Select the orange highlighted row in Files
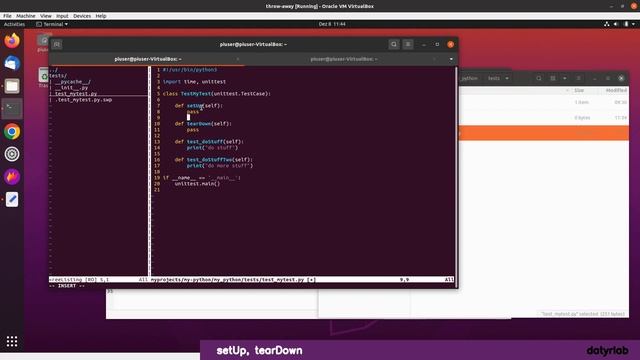The image size is (640, 360). coord(544,133)
